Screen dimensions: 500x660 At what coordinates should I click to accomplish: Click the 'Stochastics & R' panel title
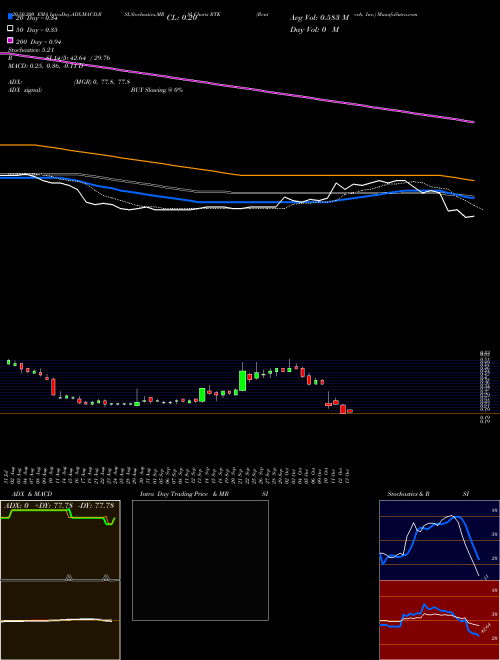point(409,494)
